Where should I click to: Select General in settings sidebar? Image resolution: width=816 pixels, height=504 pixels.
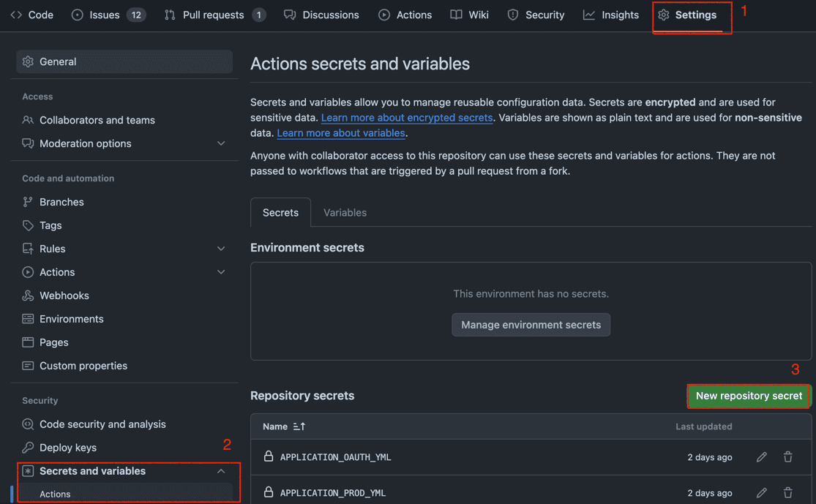pyautogui.click(x=124, y=61)
